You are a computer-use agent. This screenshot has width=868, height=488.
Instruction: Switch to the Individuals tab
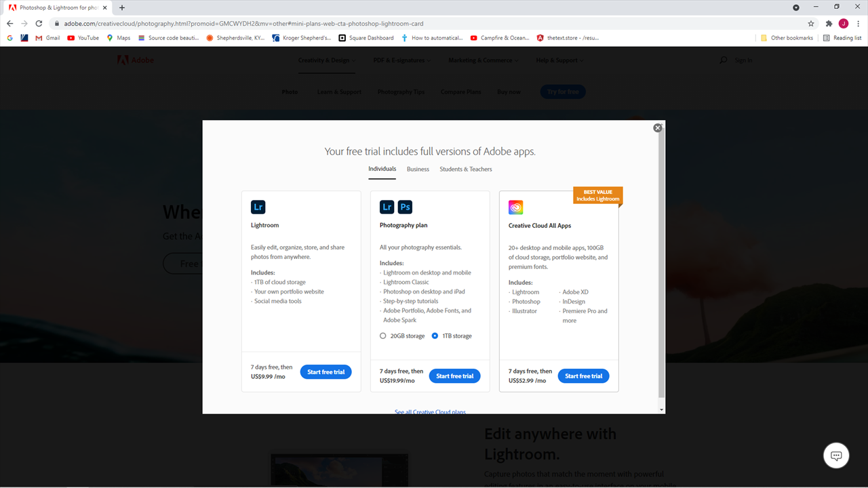click(x=382, y=169)
